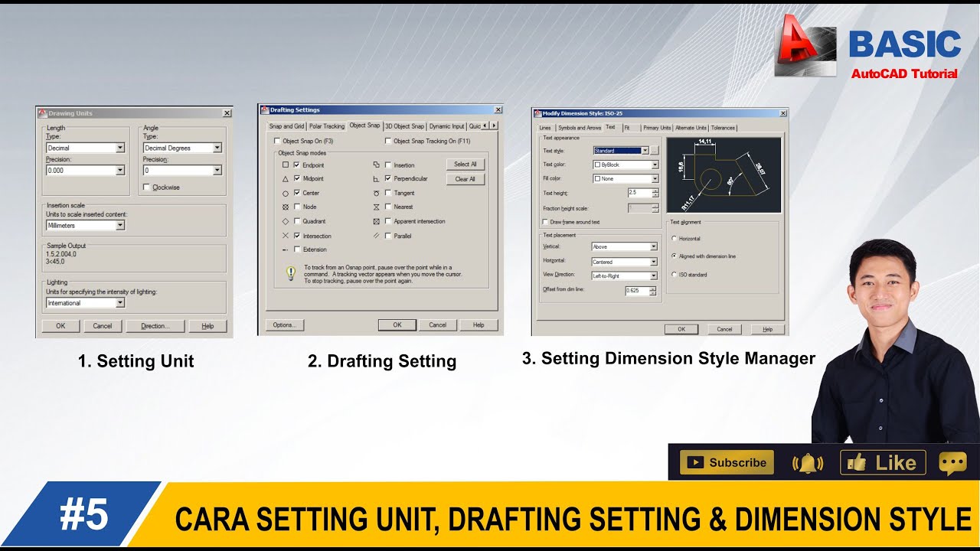
Task: Click the AutoCAD icon in Drafting Settings title bar
Action: (x=264, y=110)
